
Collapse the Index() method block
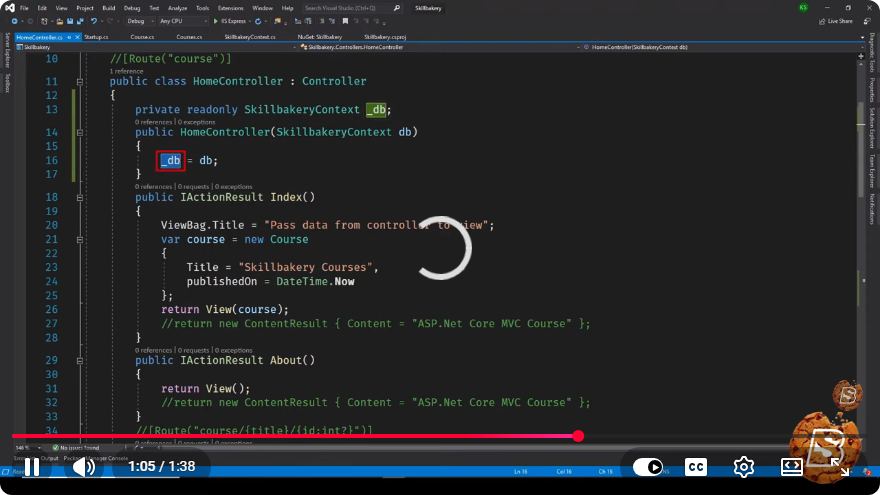(80, 198)
